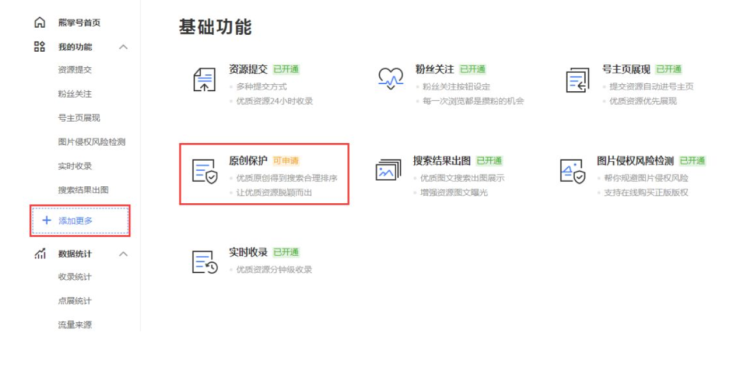Click the text 粉丝关注按钮设定
740x368 pixels.
456,87
